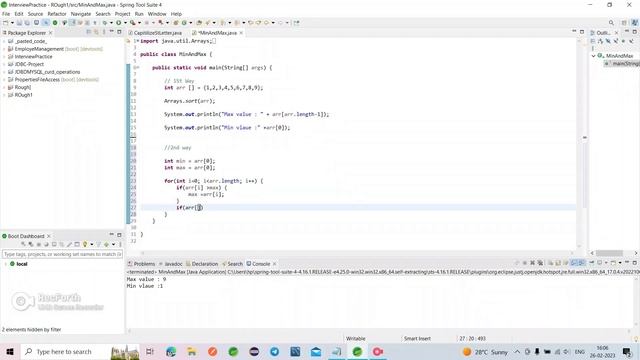640x360 pixels.
Task: Open the Search tab in bottom panel
Action: click(x=232, y=264)
